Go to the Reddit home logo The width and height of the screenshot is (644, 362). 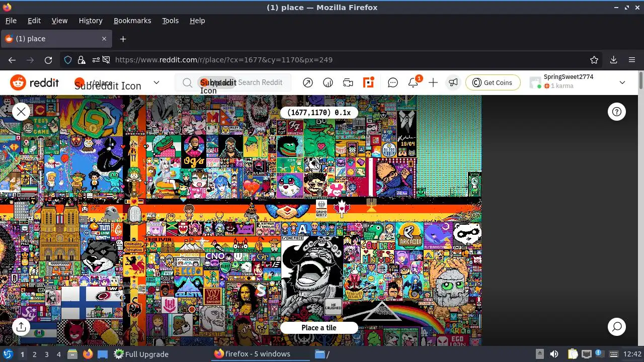[x=34, y=82]
